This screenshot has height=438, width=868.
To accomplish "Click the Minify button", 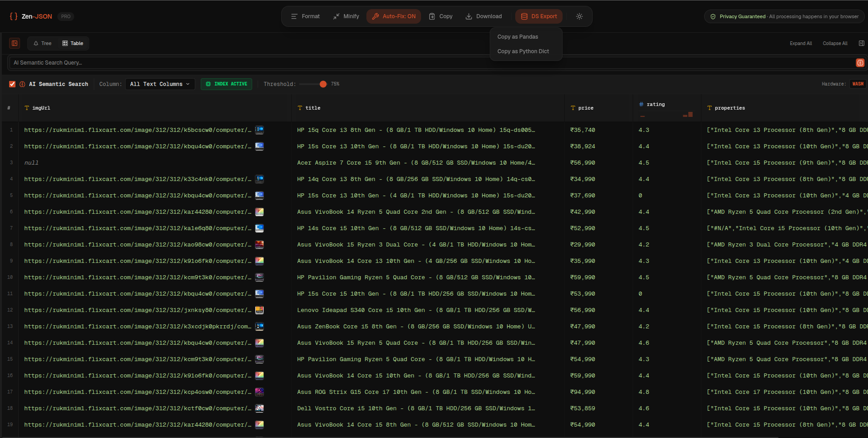I will (x=346, y=16).
